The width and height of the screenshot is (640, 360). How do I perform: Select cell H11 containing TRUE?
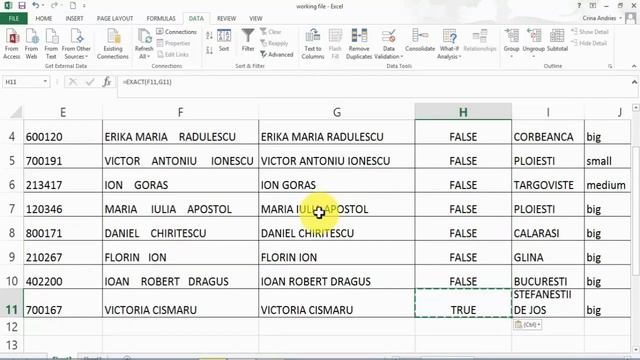(463, 303)
